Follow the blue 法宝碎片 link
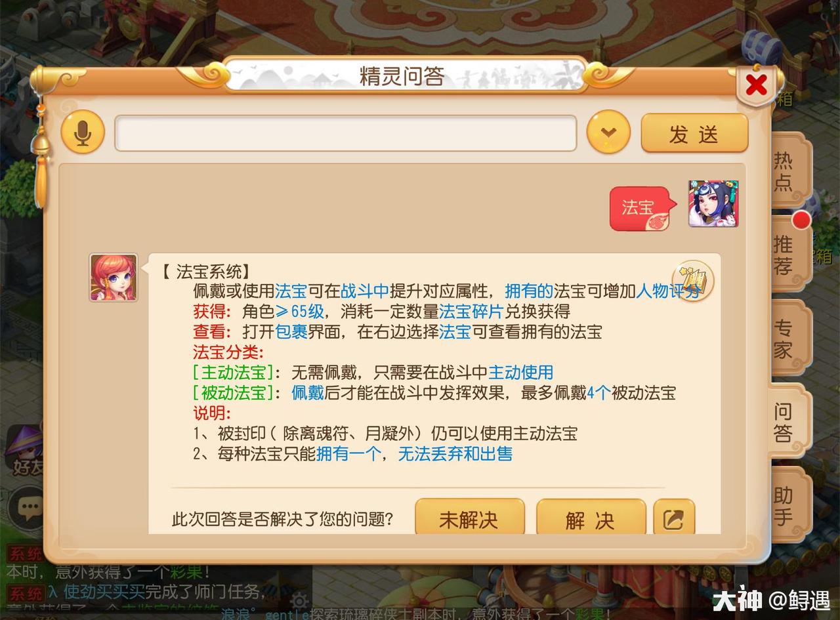This screenshot has width=840, height=620. (x=471, y=311)
